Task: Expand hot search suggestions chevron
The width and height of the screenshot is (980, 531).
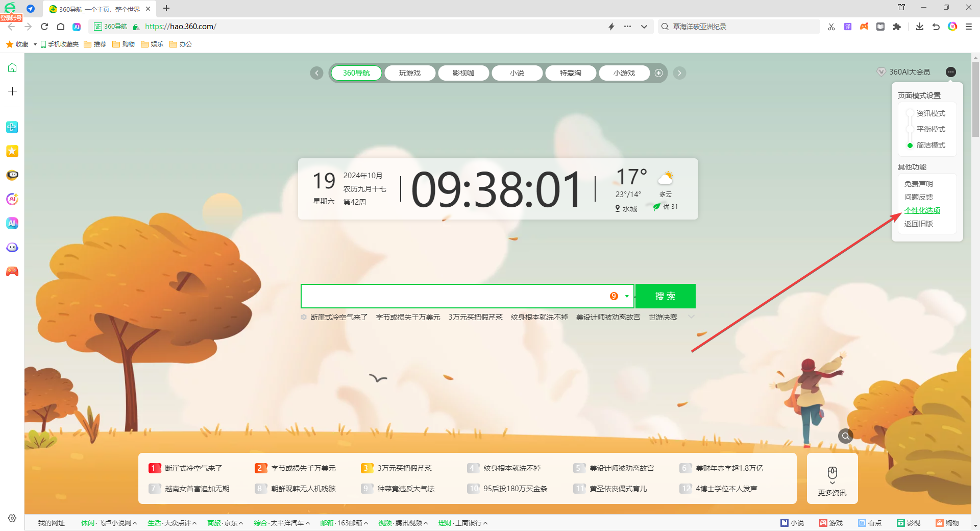Action: click(x=691, y=317)
